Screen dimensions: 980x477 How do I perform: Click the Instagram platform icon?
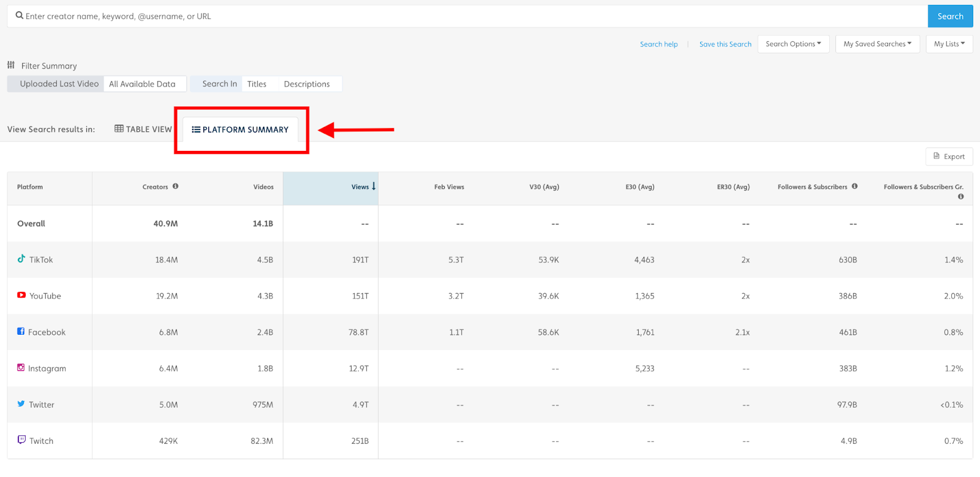point(21,367)
